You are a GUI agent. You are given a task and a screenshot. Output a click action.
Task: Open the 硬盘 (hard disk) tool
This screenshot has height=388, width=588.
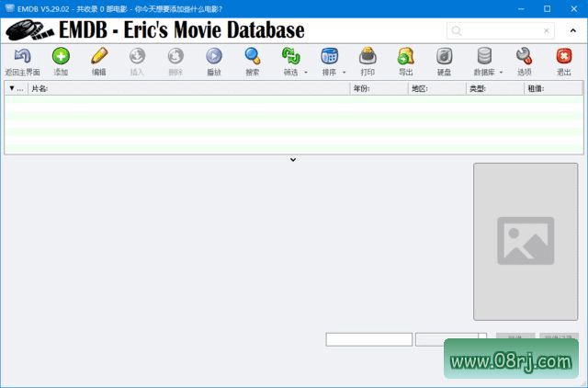[x=444, y=56]
